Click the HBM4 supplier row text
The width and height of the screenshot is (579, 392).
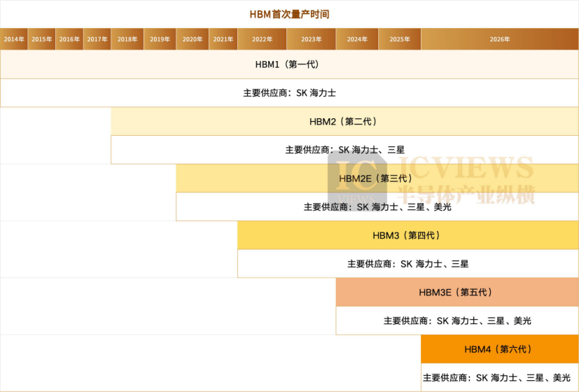(x=496, y=377)
